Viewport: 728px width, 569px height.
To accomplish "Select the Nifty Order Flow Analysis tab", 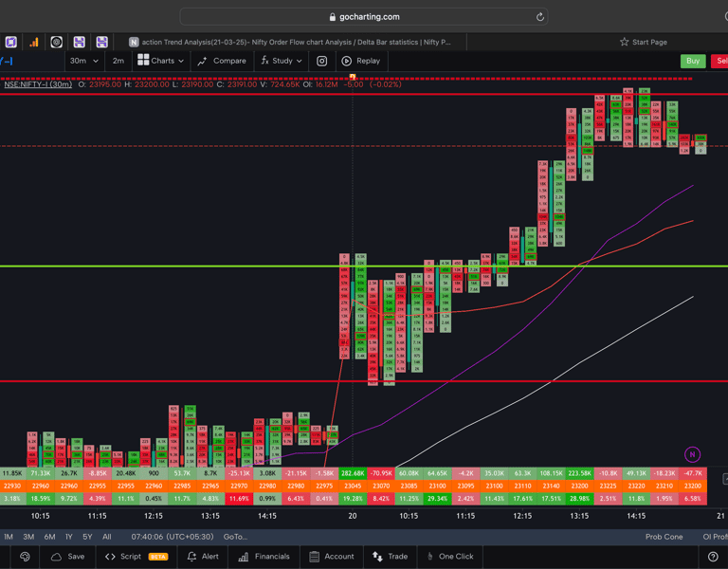I will coord(291,43).
